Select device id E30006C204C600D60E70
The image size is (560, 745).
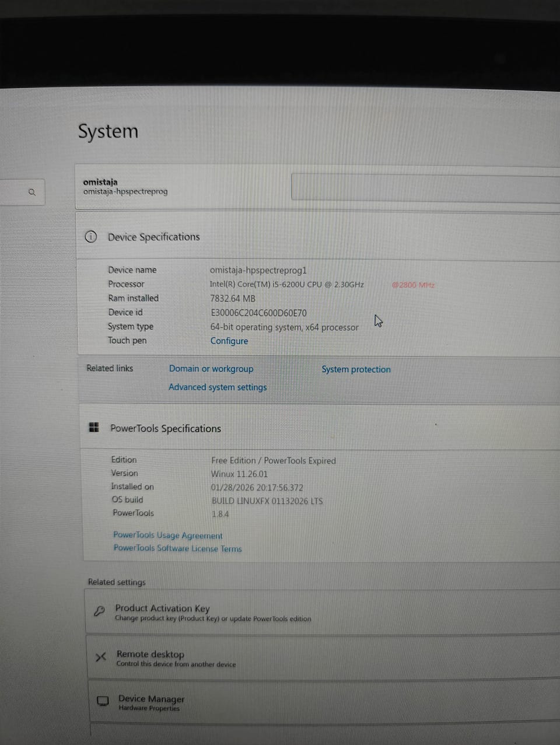point(258,313)
